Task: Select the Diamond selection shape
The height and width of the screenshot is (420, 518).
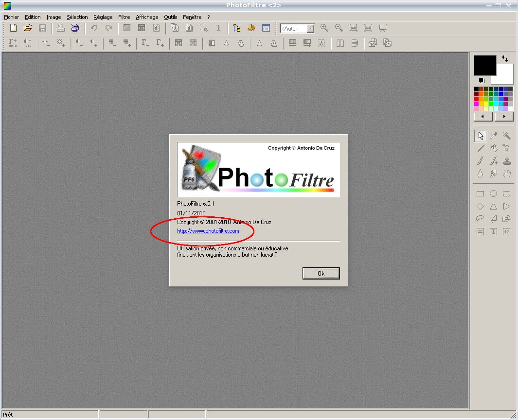Action: point(481,207)
